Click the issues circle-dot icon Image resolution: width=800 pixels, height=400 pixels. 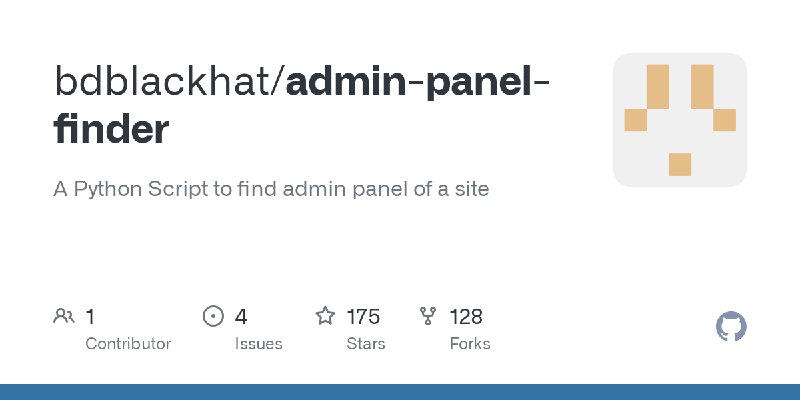[213, 316]
